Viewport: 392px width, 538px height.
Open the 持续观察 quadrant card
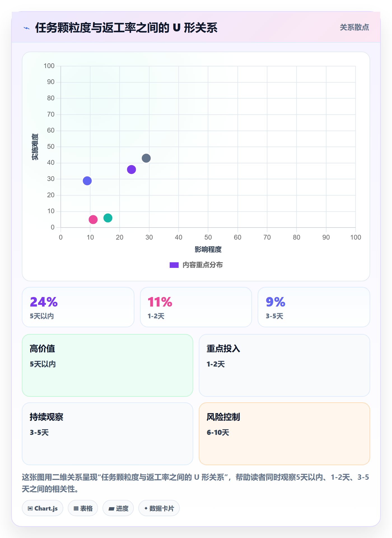pyautogui.click(x=108, y=434)
